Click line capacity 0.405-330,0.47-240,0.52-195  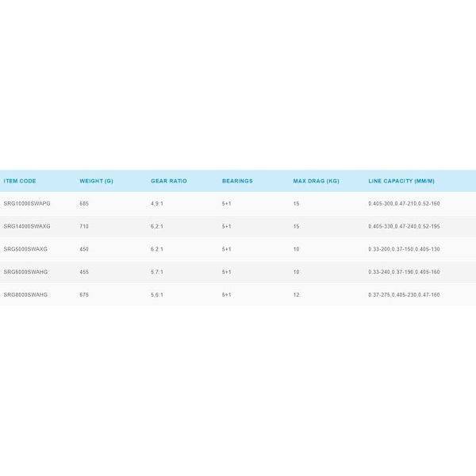pyautogui.click(x=404, y=226)
